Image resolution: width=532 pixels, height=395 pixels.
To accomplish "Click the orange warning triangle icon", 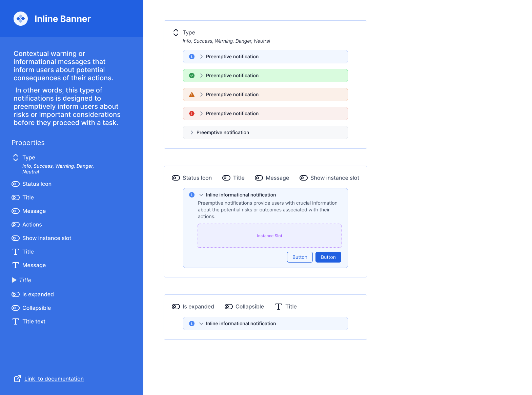I will tap(192, 95).
